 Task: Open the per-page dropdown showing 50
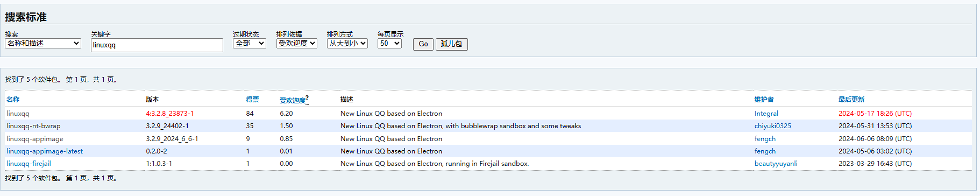tap(389, 43)
